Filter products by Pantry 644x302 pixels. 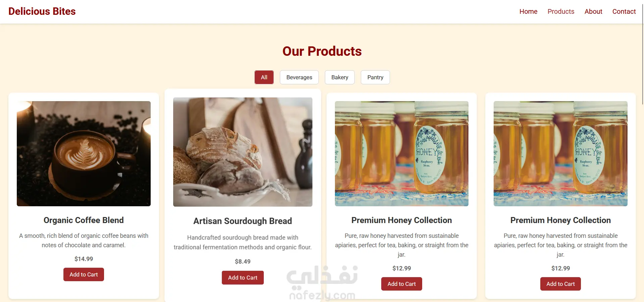tap(375, 77)
